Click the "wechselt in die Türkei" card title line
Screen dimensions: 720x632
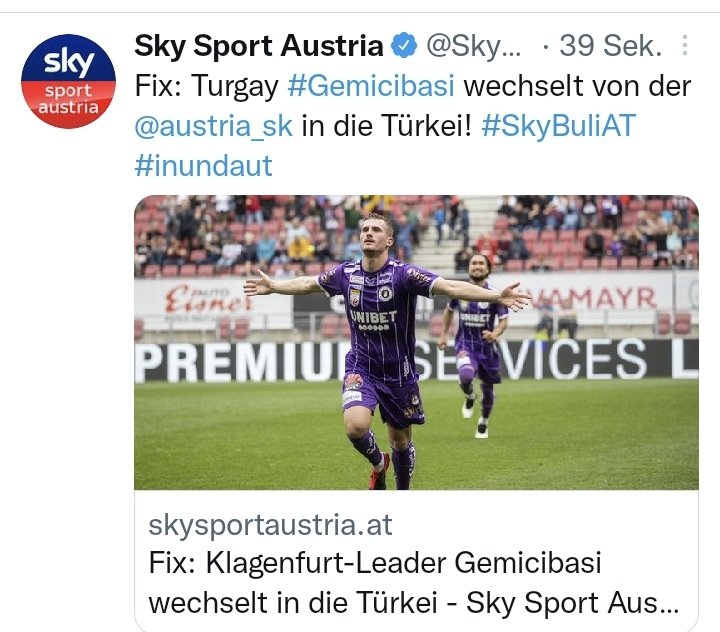click(414, 602)
